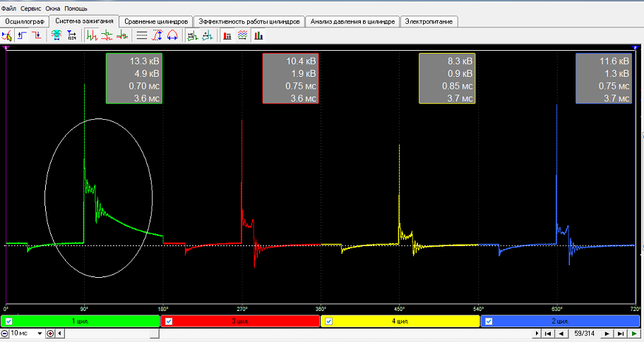Click purple marker 1 at top-left

[x=6, y=47]
